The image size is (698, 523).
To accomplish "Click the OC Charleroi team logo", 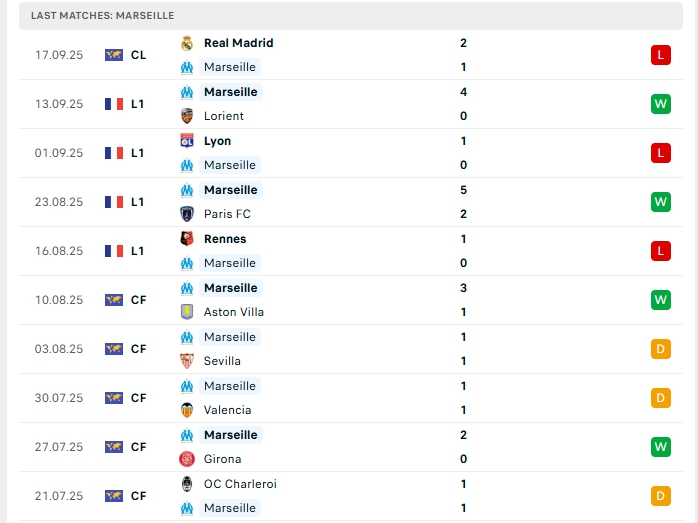I will [187, 484].
